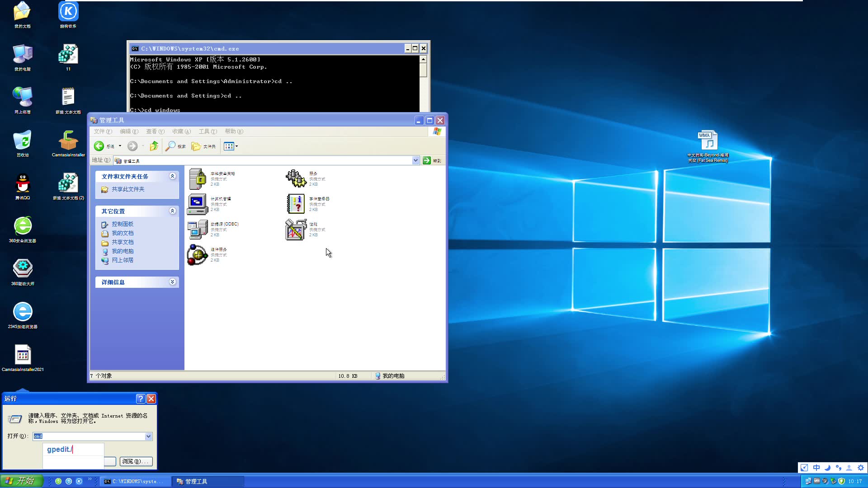Screen dimensions: 868x488
Task: Click the 浏览(B)... button in Run dialog
Action: tap(136, 461)
